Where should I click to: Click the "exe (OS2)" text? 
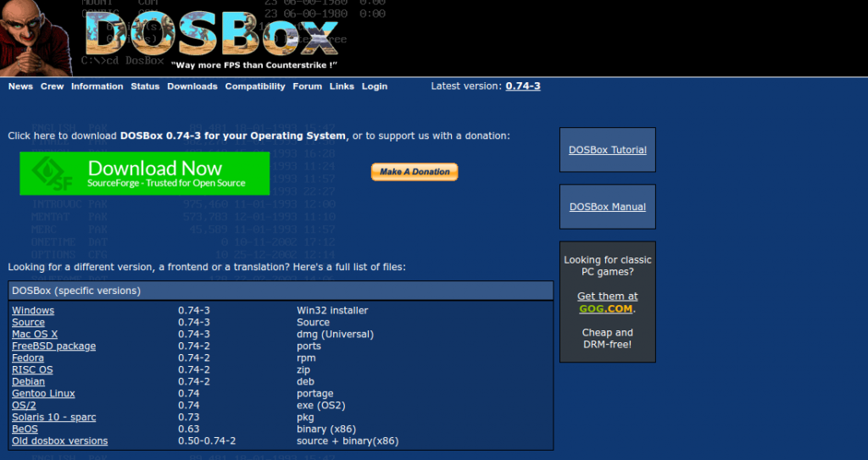click(321, 406)
